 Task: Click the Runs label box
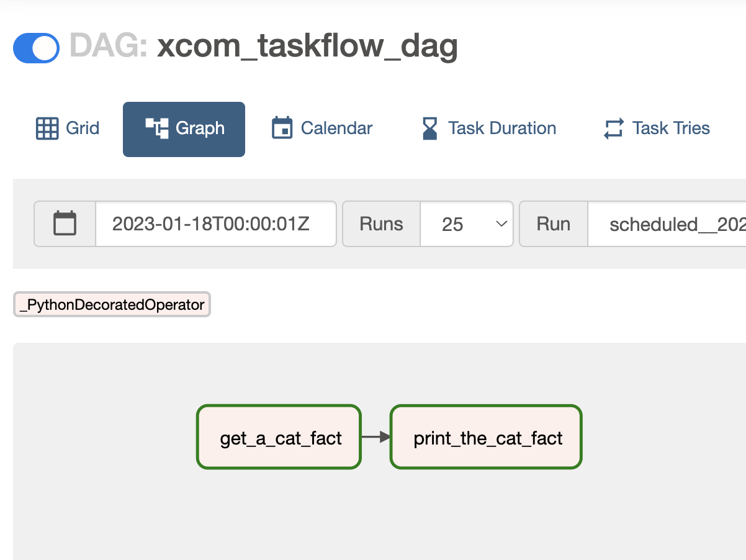click(x=381, y=224)
